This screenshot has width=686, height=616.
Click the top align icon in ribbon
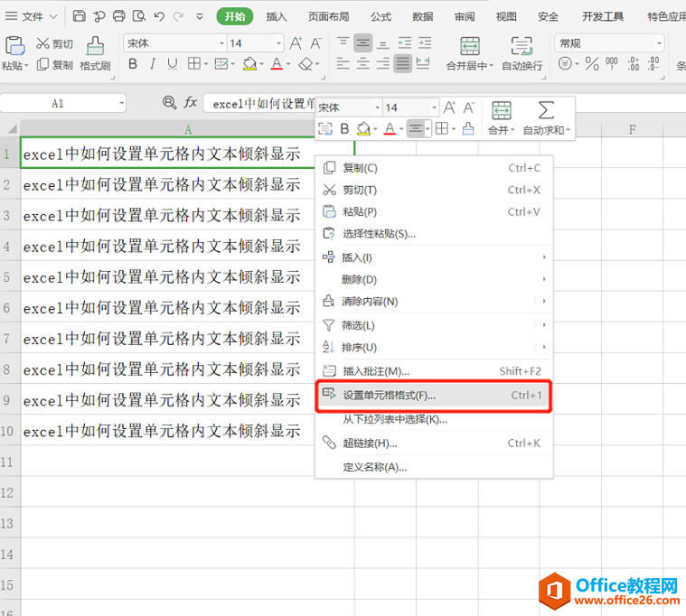click(343, 42)
